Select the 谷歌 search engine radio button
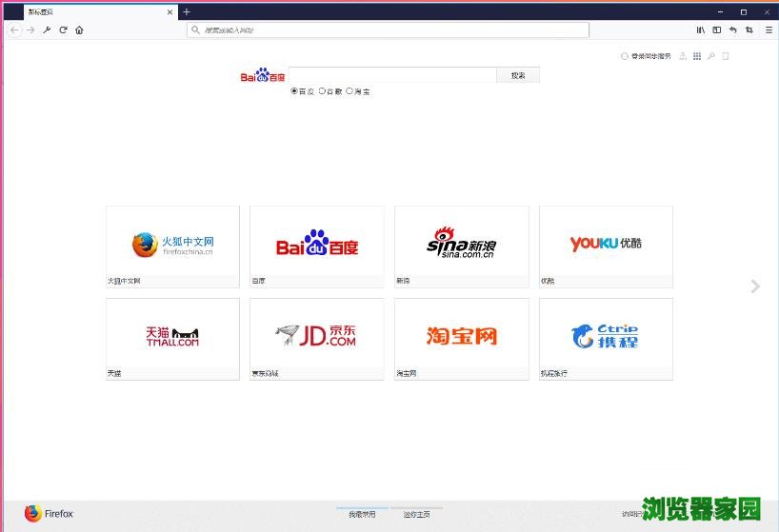779x532 pixels. tap(322, 91)
